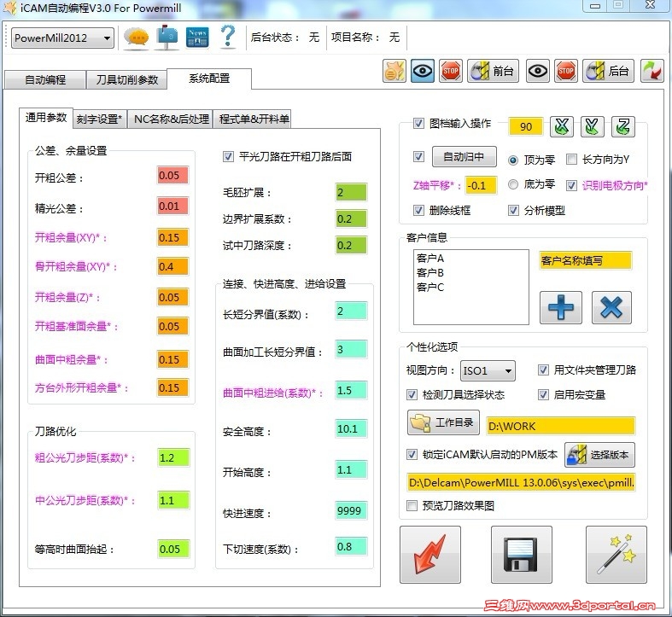
Task: Click the Y axis rotate icon
Action: [592, 126]
